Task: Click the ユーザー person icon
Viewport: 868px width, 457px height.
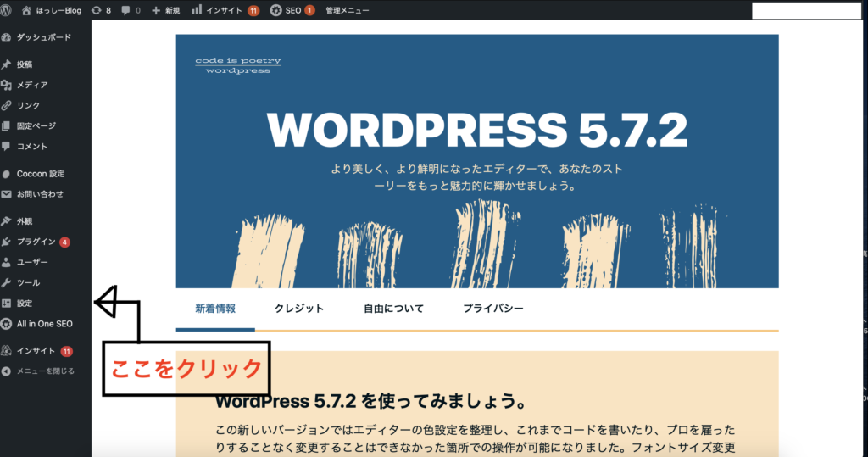Action: coord(6,262)
